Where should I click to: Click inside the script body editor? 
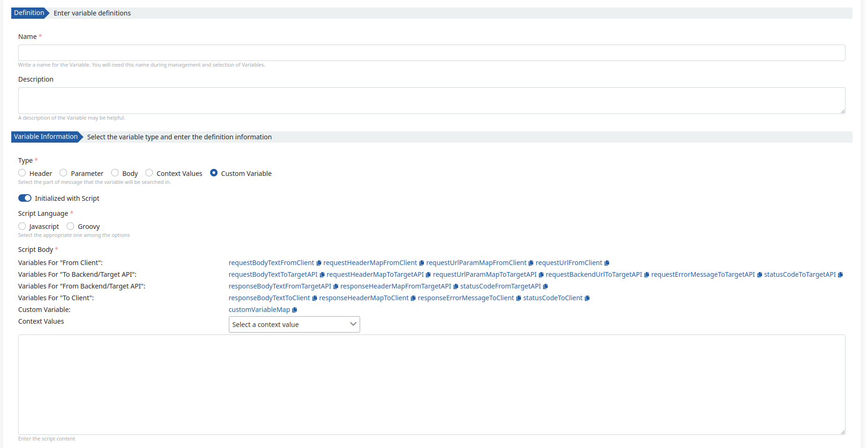tap(431, 384)
